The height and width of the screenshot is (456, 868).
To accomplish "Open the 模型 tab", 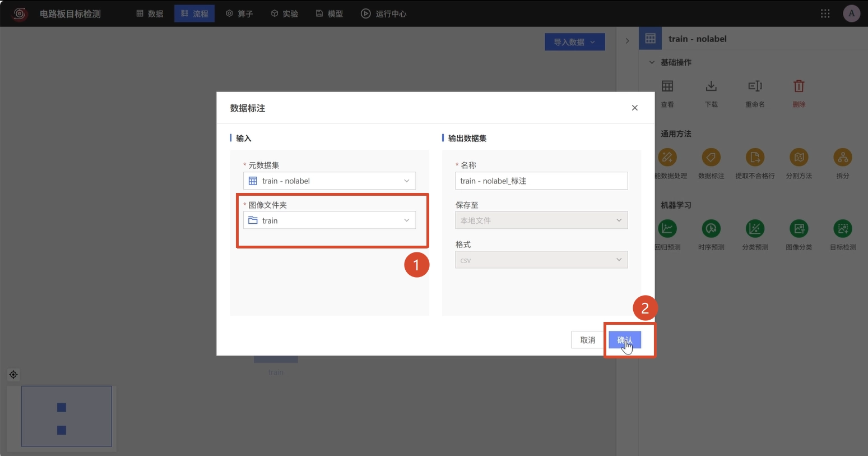I will tap(329, 13).
